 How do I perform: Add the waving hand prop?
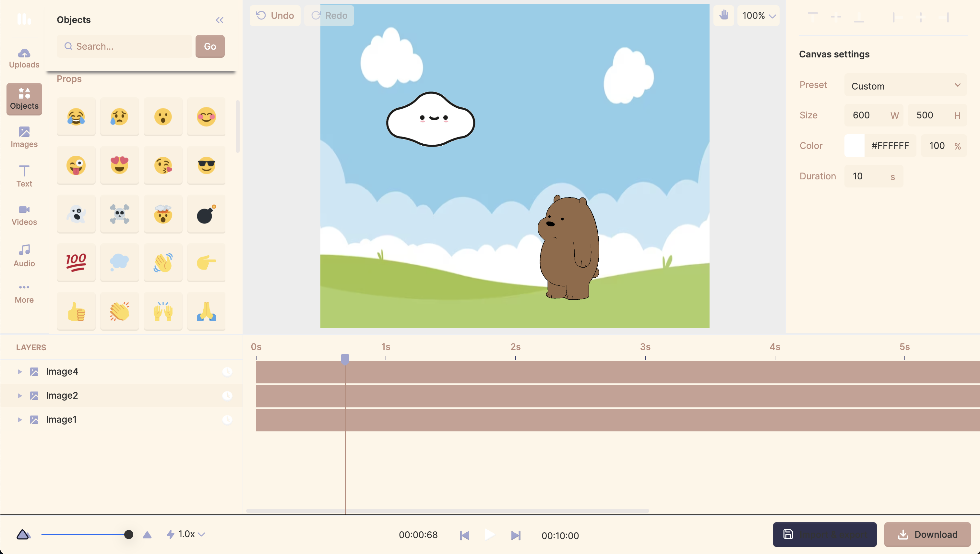[163, 262]
